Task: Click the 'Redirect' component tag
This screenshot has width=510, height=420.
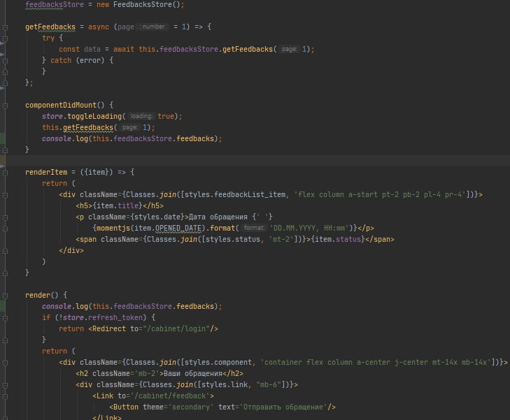Action: [x=109, y=328]
